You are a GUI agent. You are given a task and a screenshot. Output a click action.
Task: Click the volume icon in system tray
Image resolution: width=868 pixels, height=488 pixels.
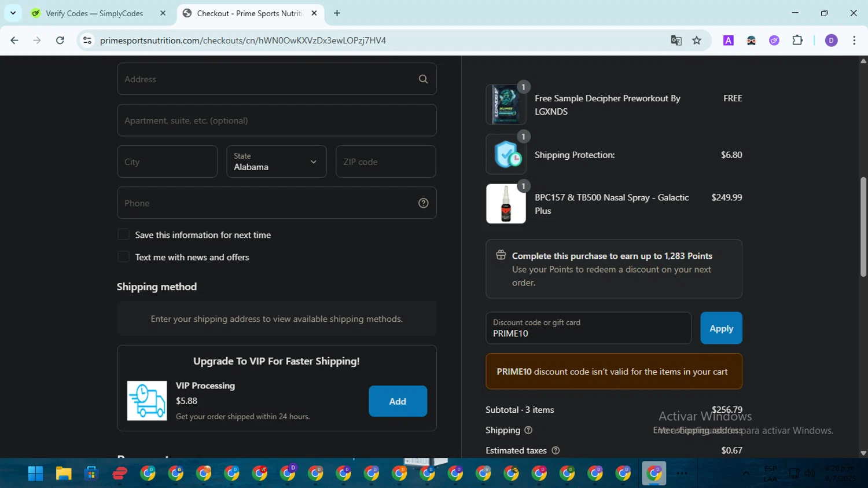tap(810, 474)
